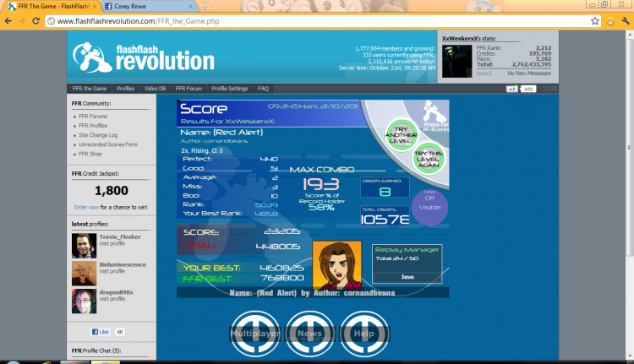The width and height of the screenshot is (634, 364).
Task: Switch to the Corey Rowe tab
Action: pyautogui.click(x=148, y=7)
